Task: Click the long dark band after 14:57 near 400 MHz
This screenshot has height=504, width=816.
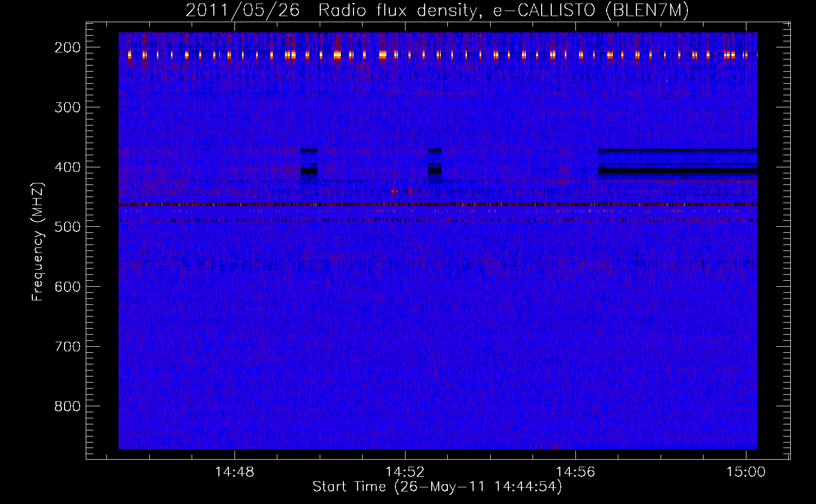Action: click(x=678, y=170)
